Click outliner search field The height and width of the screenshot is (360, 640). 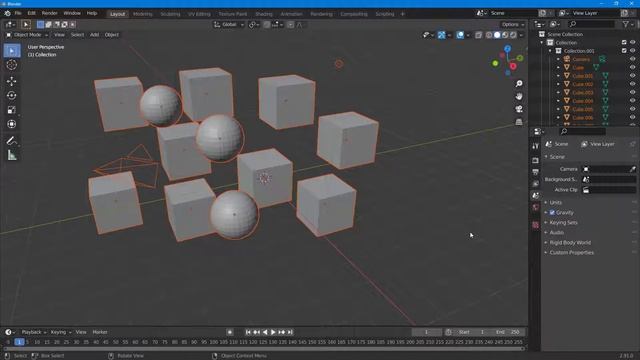[591, 24]
